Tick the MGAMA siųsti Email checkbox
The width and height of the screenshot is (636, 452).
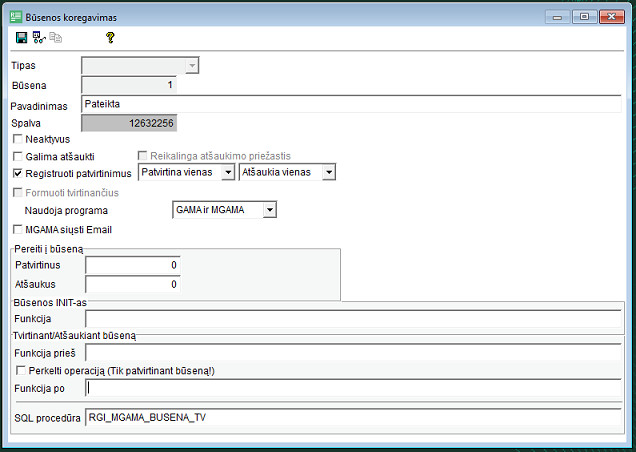click(17, 230)
